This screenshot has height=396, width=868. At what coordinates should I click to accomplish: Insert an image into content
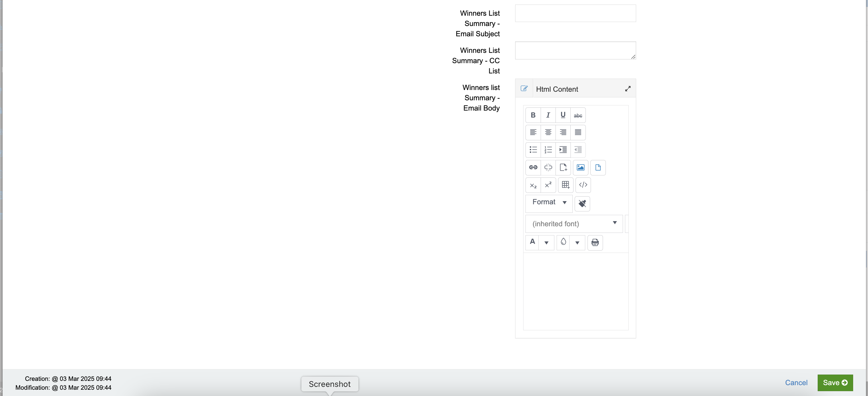click(x=580, y=167)
